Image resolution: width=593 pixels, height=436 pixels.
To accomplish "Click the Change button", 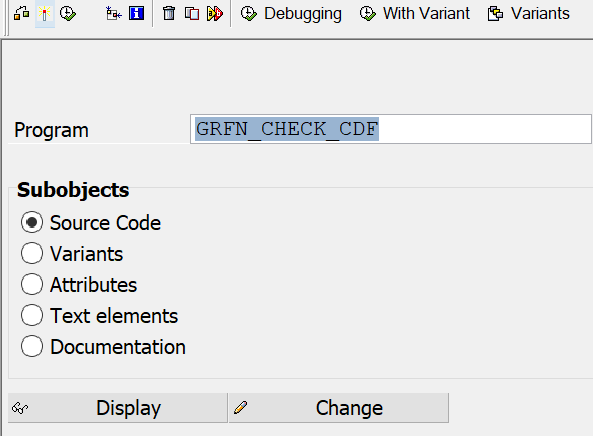I will tap(339, 408).
